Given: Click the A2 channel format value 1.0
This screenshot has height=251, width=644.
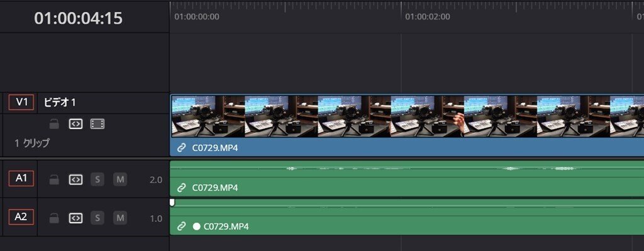Looking at the screenshot, I should point(156,218).
